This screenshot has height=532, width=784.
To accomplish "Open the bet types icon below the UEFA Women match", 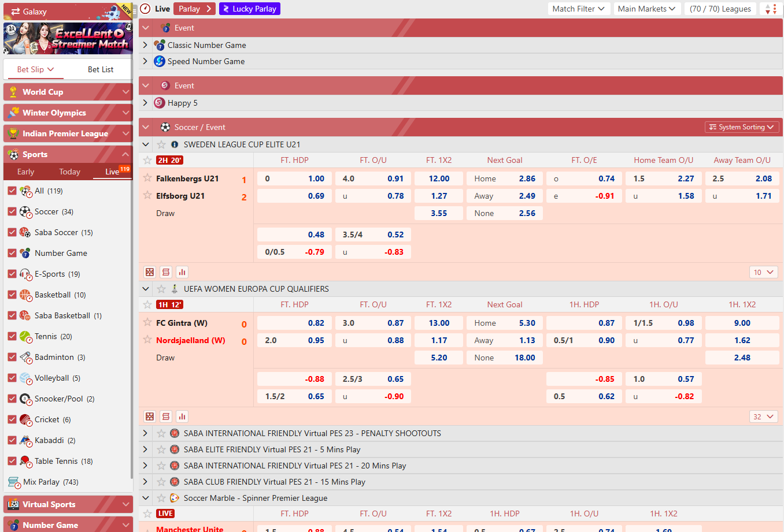I will pyautogui.click(x=166, y=416).
